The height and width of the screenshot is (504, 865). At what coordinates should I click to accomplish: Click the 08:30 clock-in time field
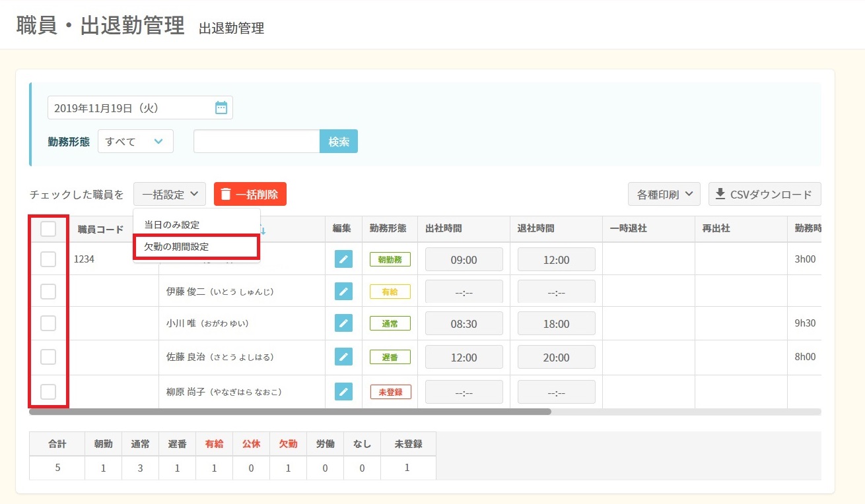464,323
